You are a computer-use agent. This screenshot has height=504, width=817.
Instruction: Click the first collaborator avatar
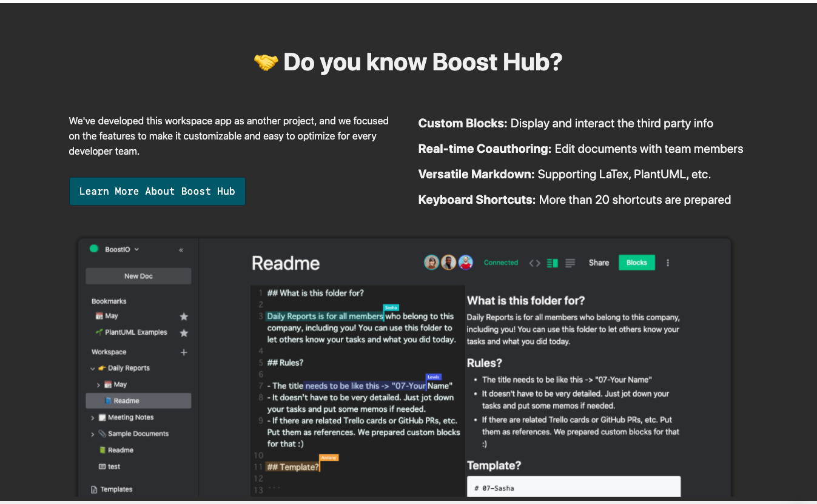[x=431, y=263]
